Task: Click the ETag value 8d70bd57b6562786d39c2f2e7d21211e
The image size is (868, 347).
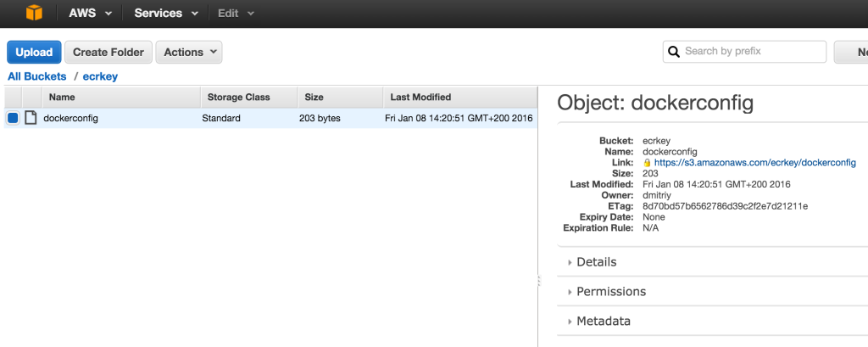Action: (x=726, y=206)
